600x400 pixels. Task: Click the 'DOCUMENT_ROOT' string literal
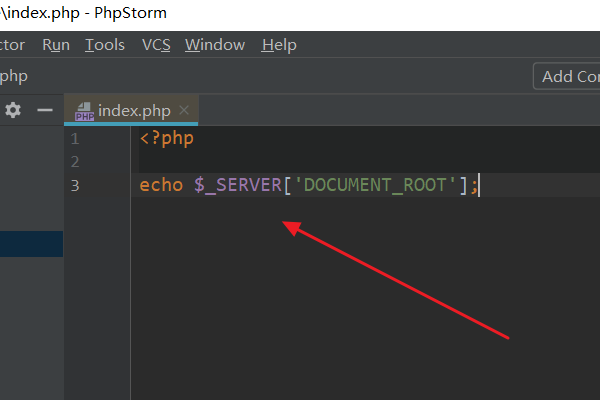375,185
